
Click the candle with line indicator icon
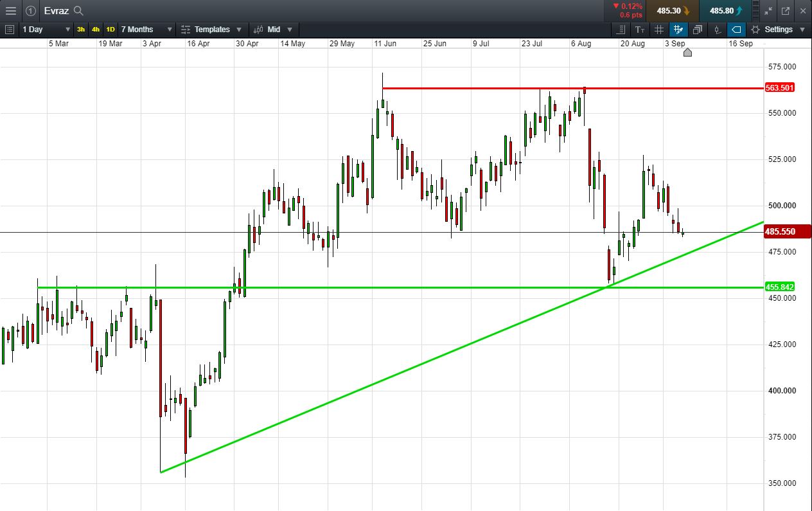point(718,30)
